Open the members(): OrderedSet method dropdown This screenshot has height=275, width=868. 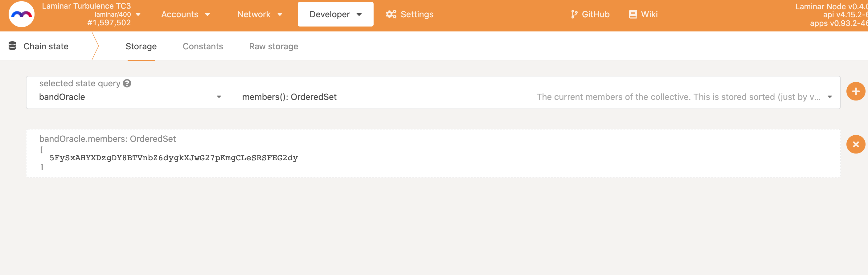(x=537, y=97)
